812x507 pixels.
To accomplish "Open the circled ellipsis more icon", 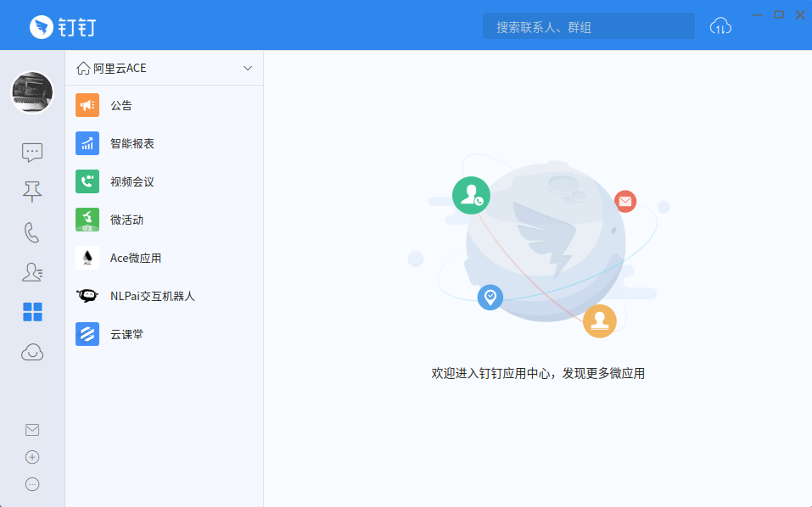I will (x=32, y=484).
